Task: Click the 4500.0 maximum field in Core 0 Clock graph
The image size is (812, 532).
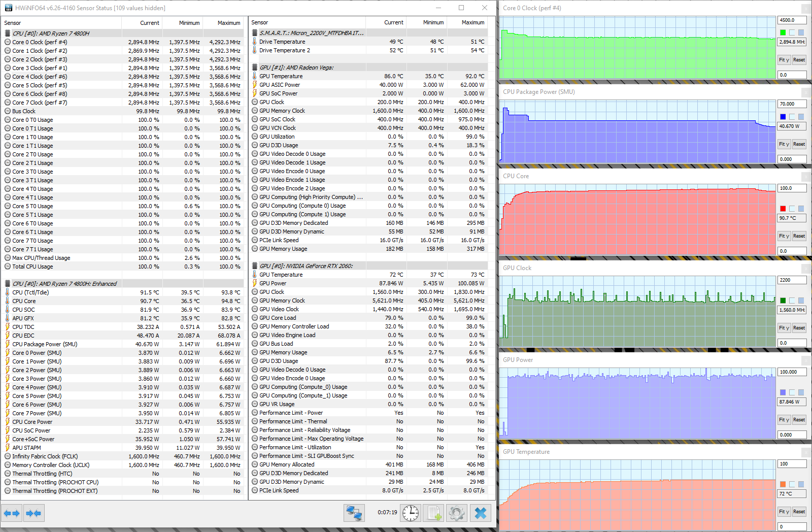Action: 792,20
